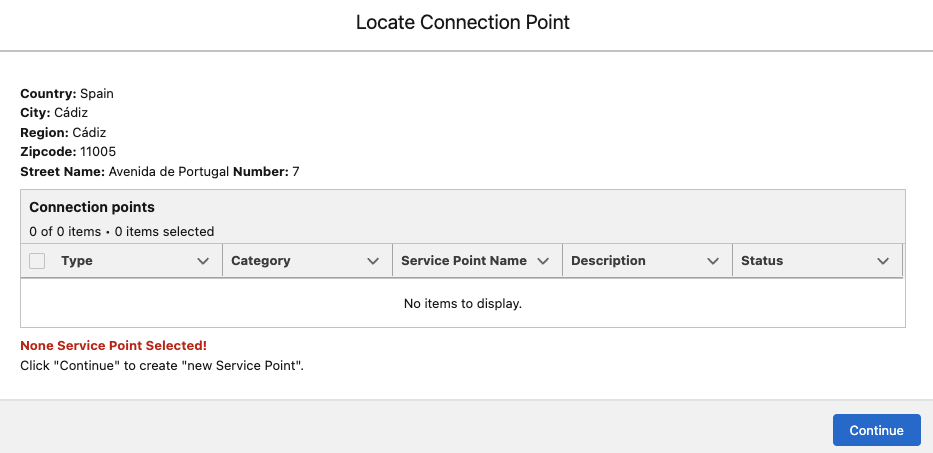Sort by the Type column header label

(77, 261)
